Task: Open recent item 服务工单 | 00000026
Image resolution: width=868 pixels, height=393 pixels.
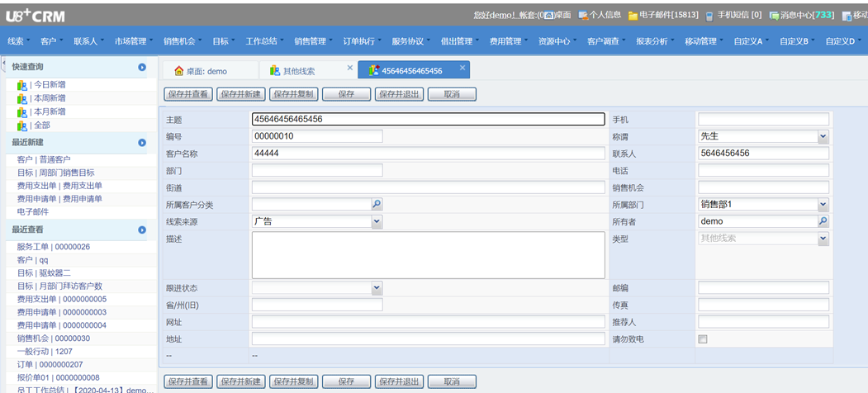Action: point(54,247)
